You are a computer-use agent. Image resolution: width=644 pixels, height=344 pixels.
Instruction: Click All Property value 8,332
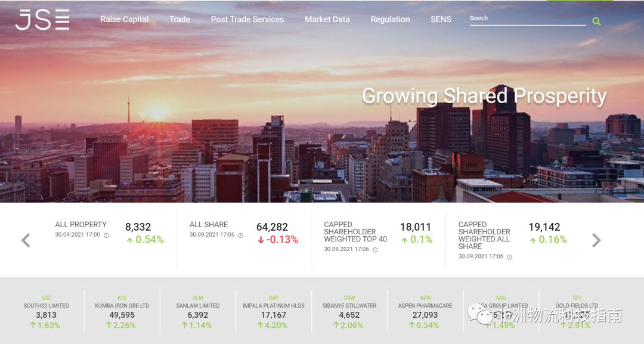(138, 227)
